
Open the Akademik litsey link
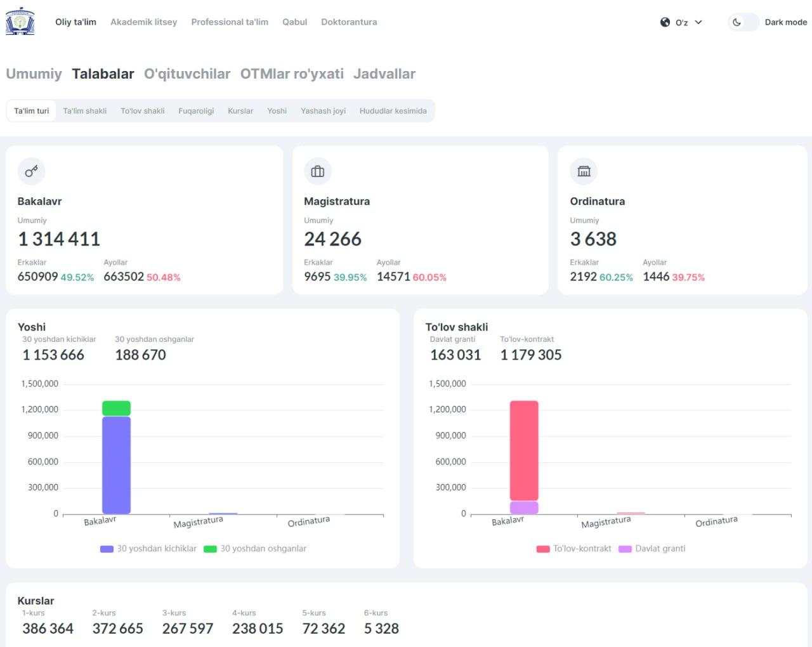pos(143,22)
